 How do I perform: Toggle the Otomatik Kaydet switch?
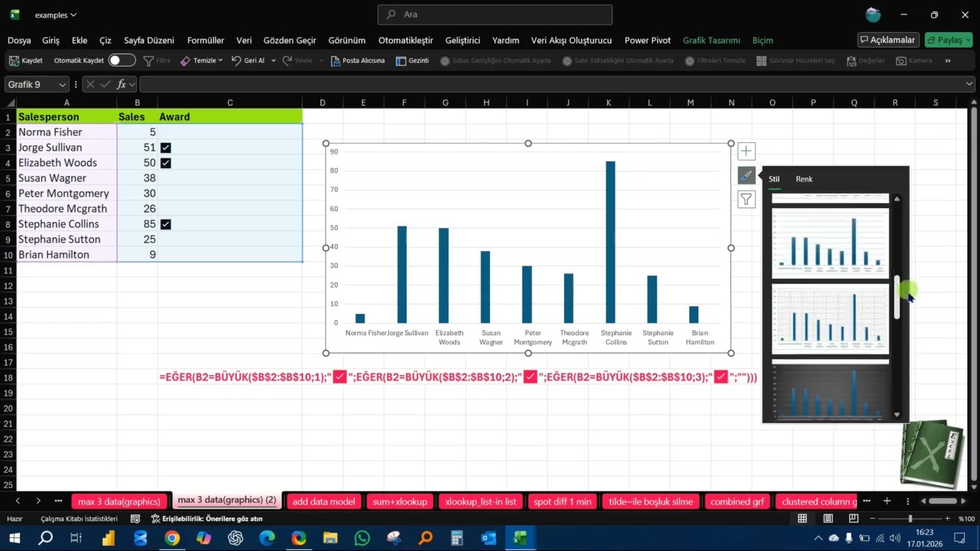coord(122,60)
